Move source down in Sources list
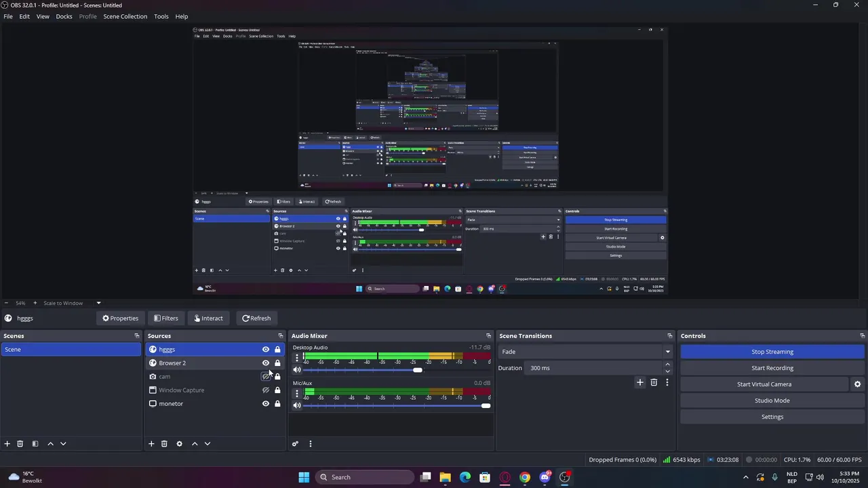Screen dimensions: 868x488 point(208,444)
